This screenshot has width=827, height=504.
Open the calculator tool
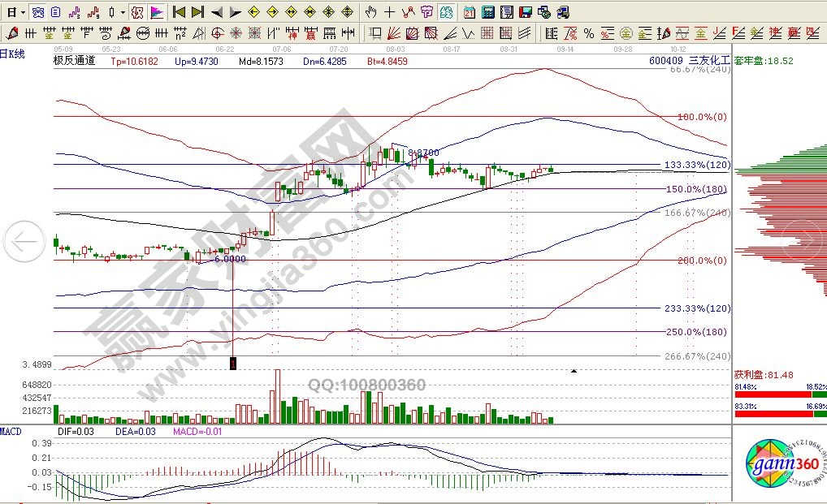(x=487, y=12)
